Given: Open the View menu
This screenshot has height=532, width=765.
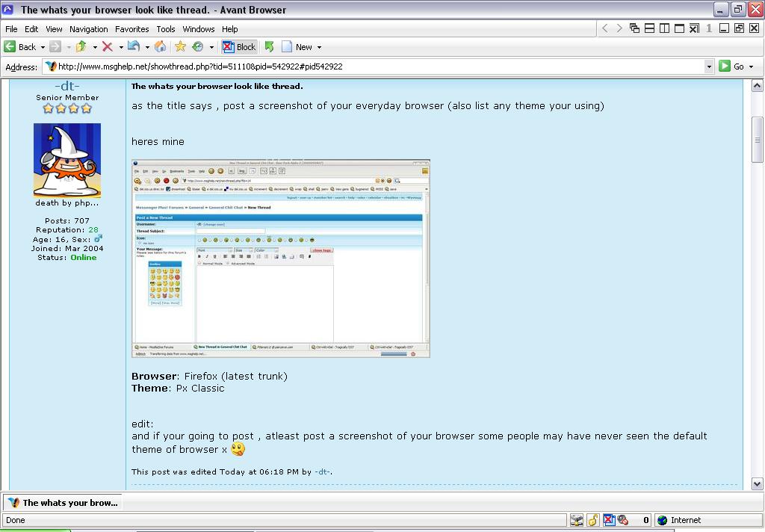Looking at the screenshot, I should 54,29.
